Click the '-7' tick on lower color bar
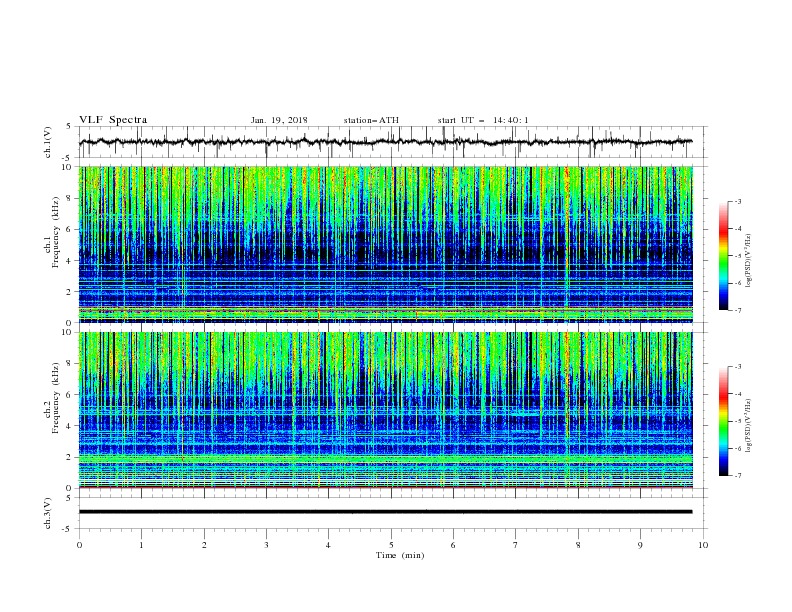792x612 pixels. click(737, 476)
